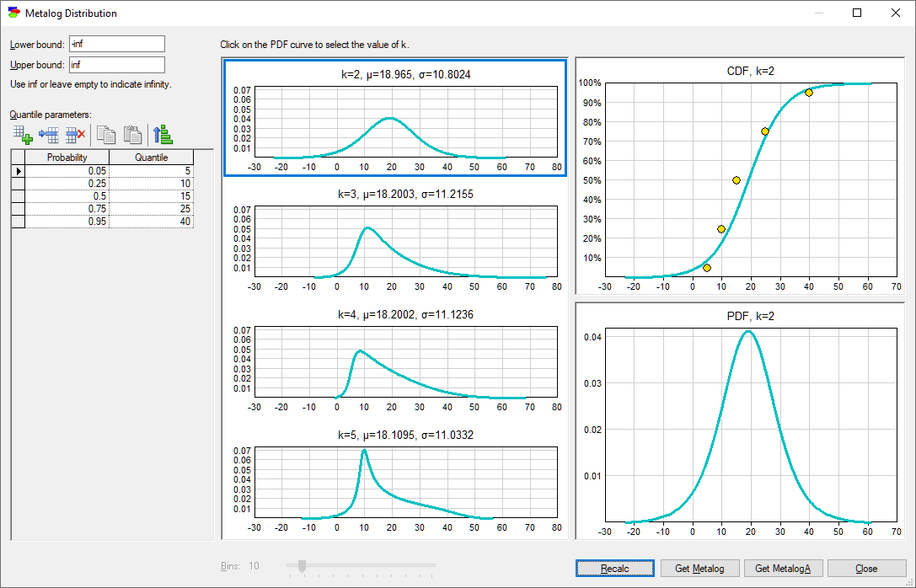Screen dimensions: 916x588
Task: Select the 0.75 probability table cell
Action: 67,209
